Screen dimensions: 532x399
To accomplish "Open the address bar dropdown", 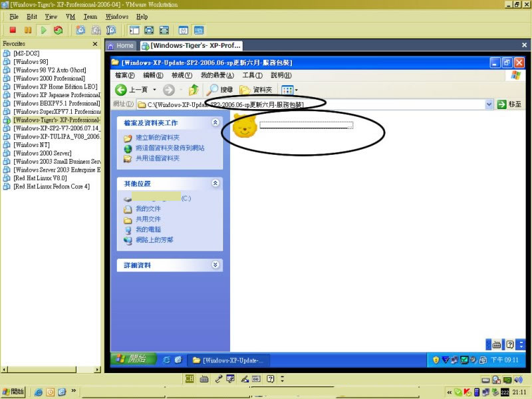I will pos(489,104).
